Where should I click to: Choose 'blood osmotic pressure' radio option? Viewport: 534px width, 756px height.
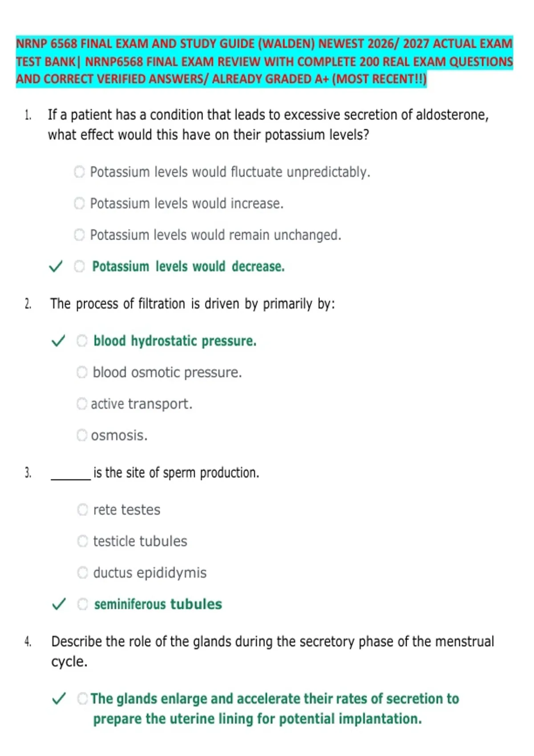(82, 372)
